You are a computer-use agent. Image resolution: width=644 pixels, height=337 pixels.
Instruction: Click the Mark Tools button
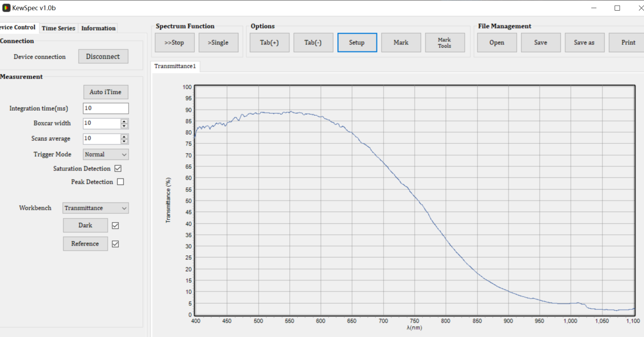[x=444, y=43]
